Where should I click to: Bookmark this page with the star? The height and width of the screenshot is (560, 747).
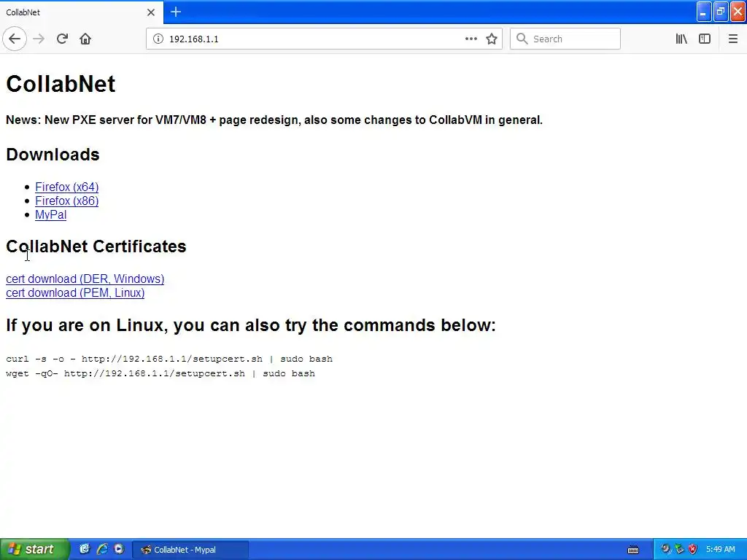[492, 39]
